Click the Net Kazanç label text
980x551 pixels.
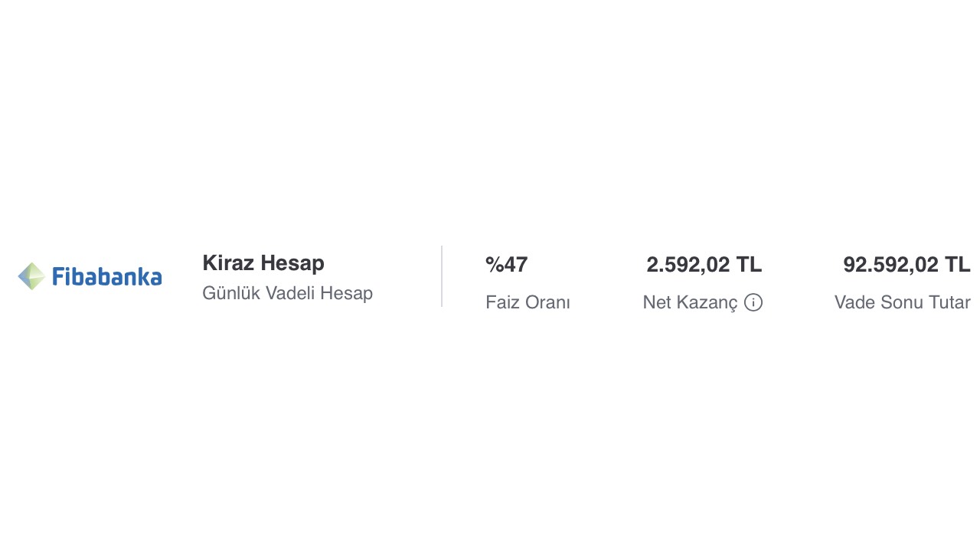[690, 302]
